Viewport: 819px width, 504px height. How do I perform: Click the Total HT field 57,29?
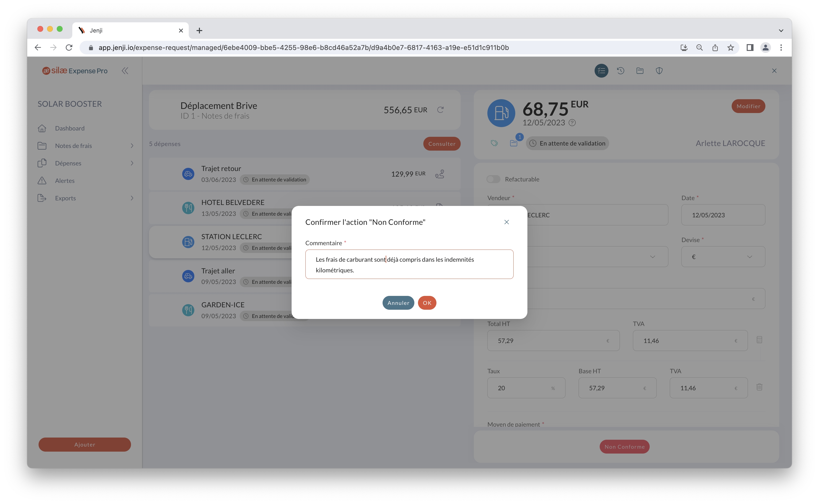553,341
